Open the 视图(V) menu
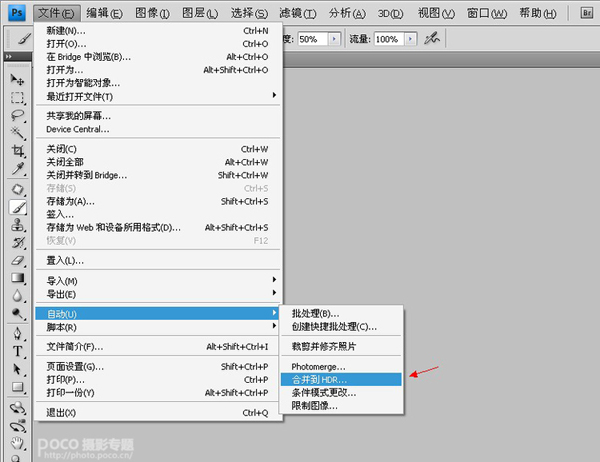 coord(436,13)
